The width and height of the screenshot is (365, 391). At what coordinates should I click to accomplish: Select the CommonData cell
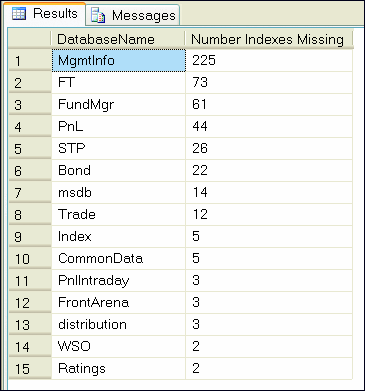118,258
